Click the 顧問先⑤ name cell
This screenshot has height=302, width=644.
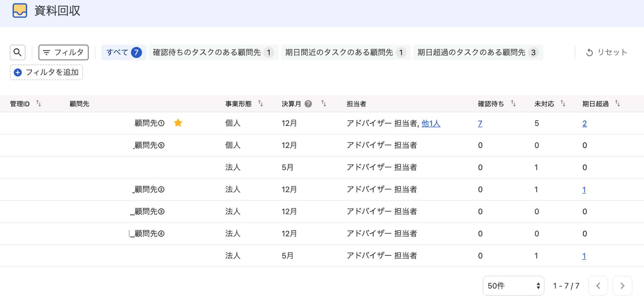coord(149,145)
